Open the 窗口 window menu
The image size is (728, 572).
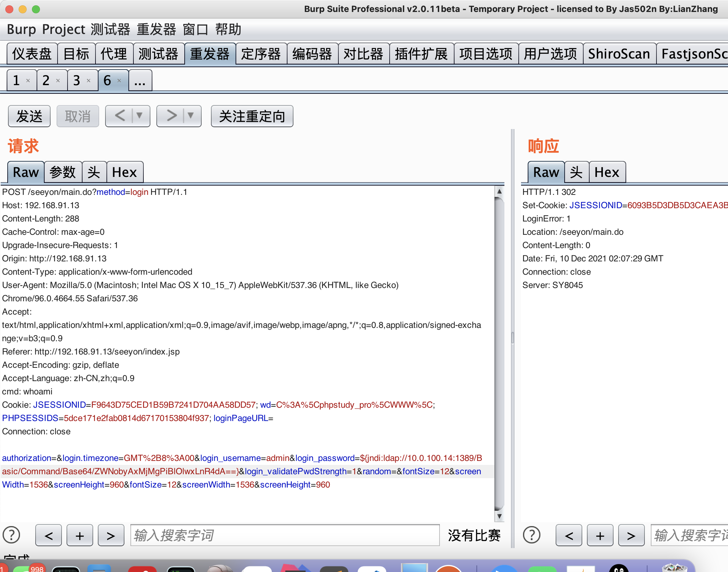point(196,30)
